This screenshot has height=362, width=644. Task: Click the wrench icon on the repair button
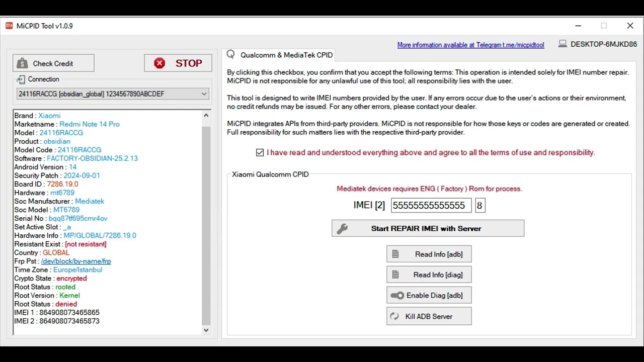(342, 229)
